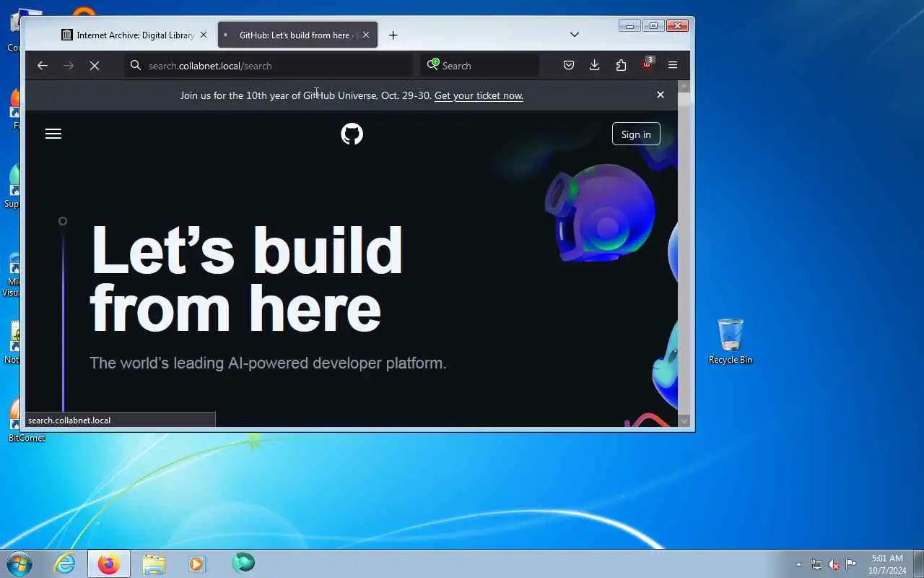Image resolution: width=924 pixels, height=578 pixels.
Task: Close the GitHub tab
Action: pyautogui.click(x=366, y=35)
